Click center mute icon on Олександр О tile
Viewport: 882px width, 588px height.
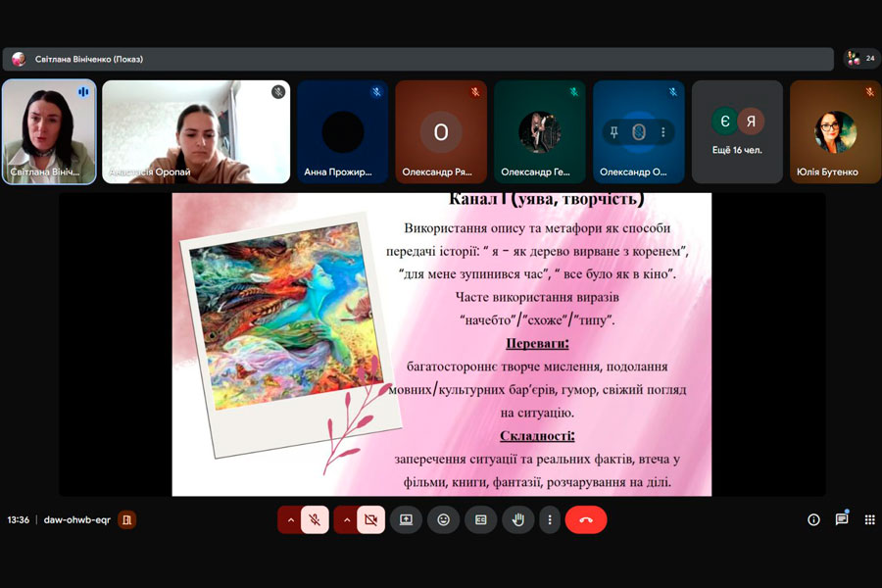coord(638,132)
